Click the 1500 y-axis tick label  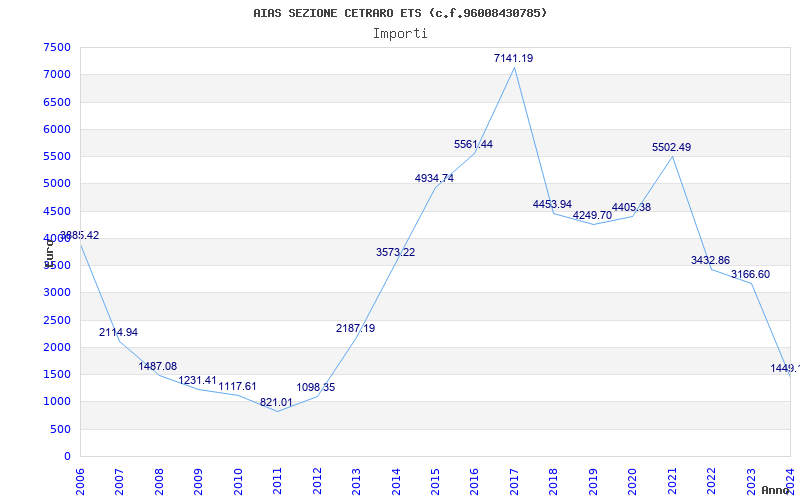57,374
